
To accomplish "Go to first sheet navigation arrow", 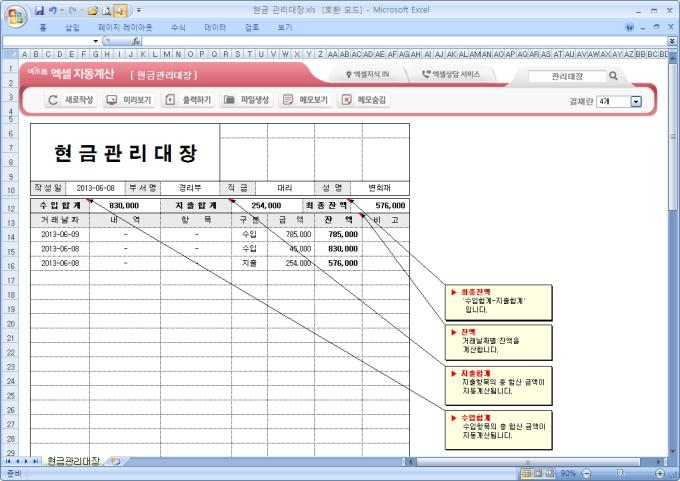I will pyautogui.click(x=8, y=461).
